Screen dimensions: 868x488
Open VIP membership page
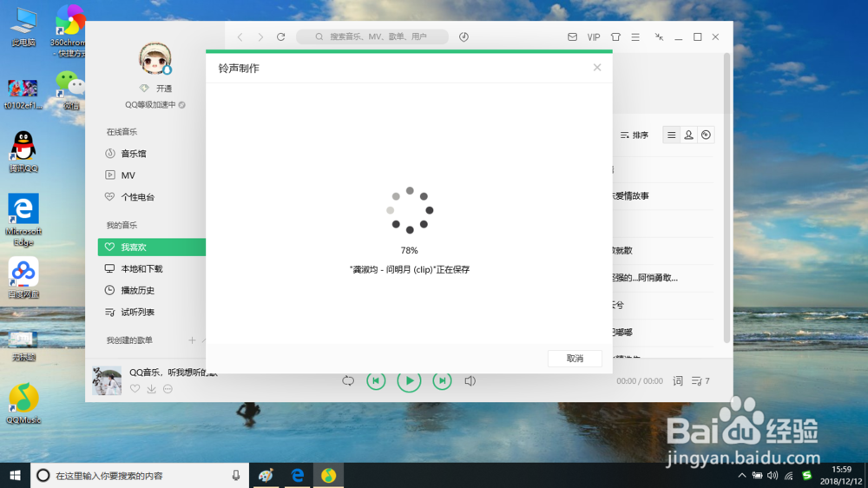coord(594,37)
